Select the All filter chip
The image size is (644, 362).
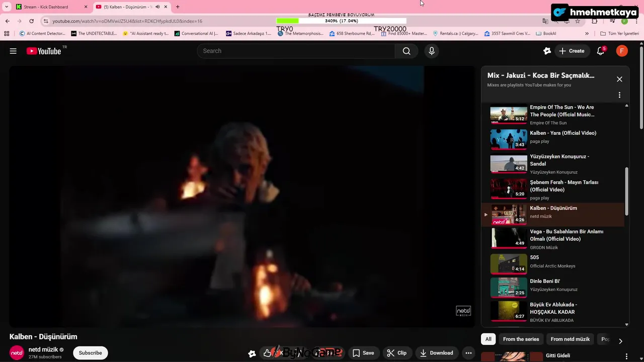(x=488, y=339)
